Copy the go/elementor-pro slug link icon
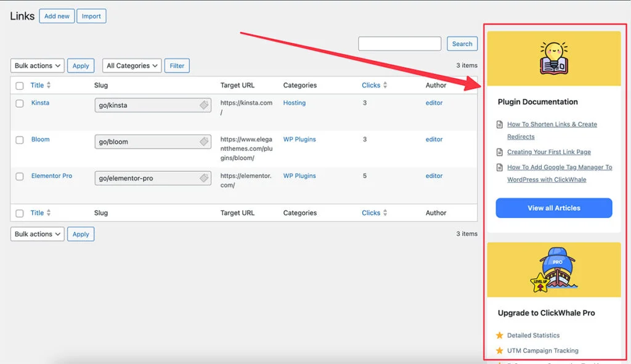Screen dimensions: 631x364 pyautogui.click(x=204, y=178)
